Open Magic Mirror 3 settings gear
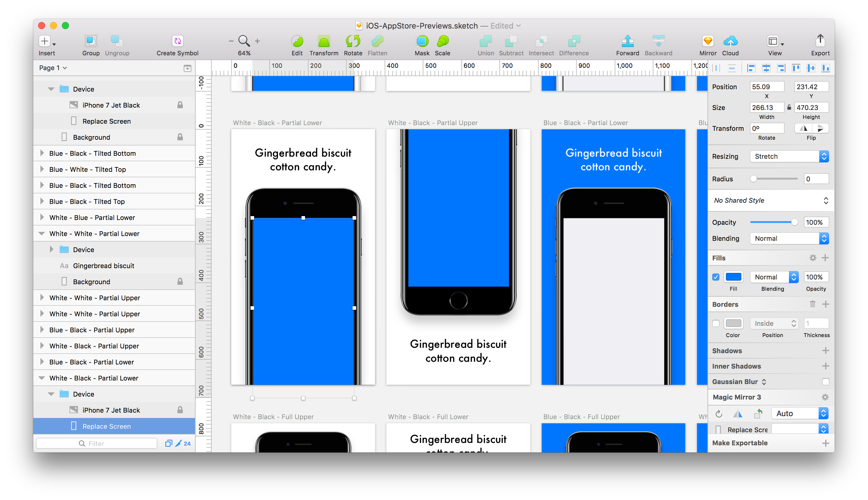The height and width of the screenshot is (500, 868). 825,397
